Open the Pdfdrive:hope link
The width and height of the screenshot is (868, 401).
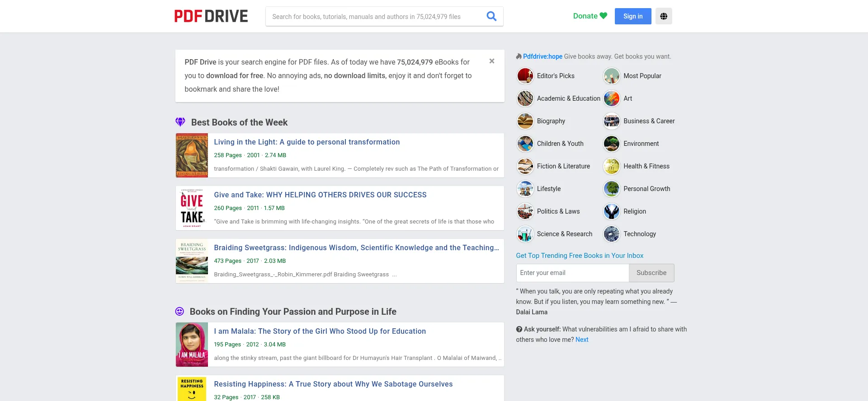click(542, 56)
